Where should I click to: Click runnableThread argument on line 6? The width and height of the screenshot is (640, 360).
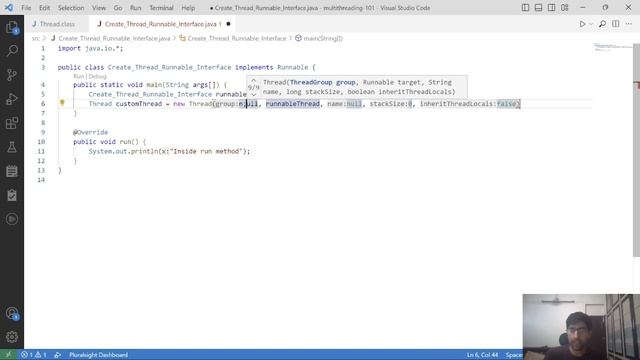[x=293, y=104]
